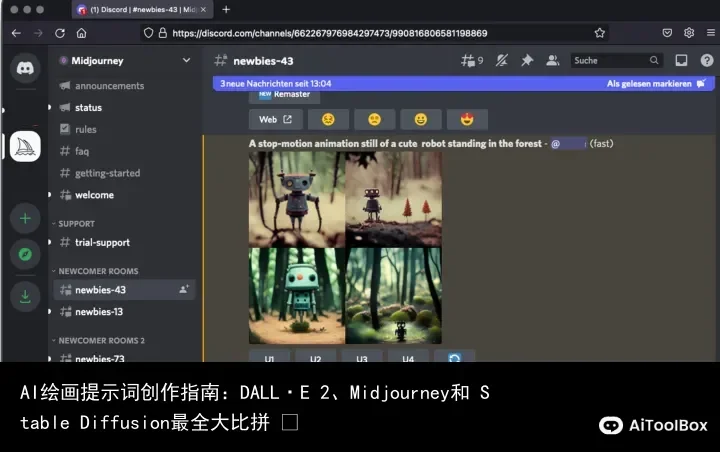Screen dimensions: 720x452
Task: Click the Suche search field
Action: pyautogui.click(x=616, y=61)
